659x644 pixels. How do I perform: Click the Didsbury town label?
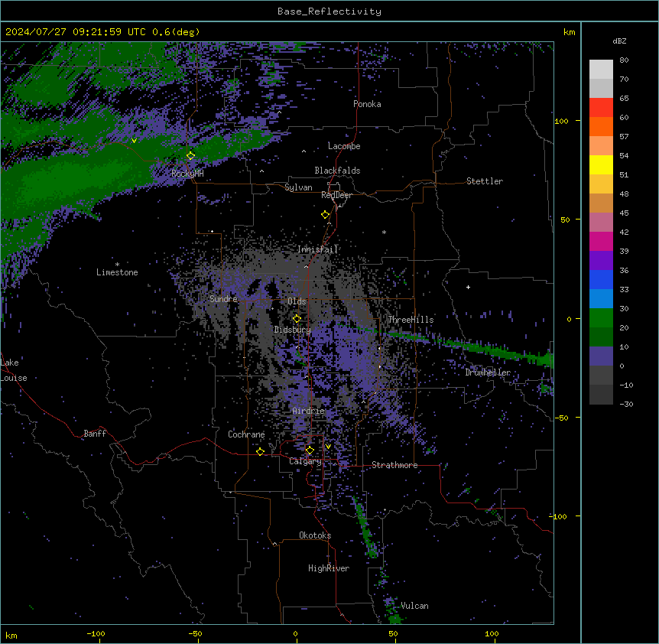pos(293,330)
